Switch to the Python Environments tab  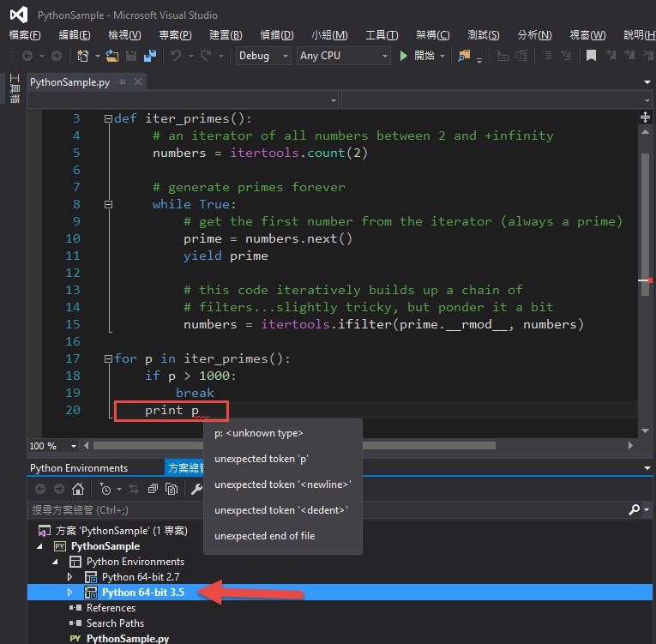79,468
